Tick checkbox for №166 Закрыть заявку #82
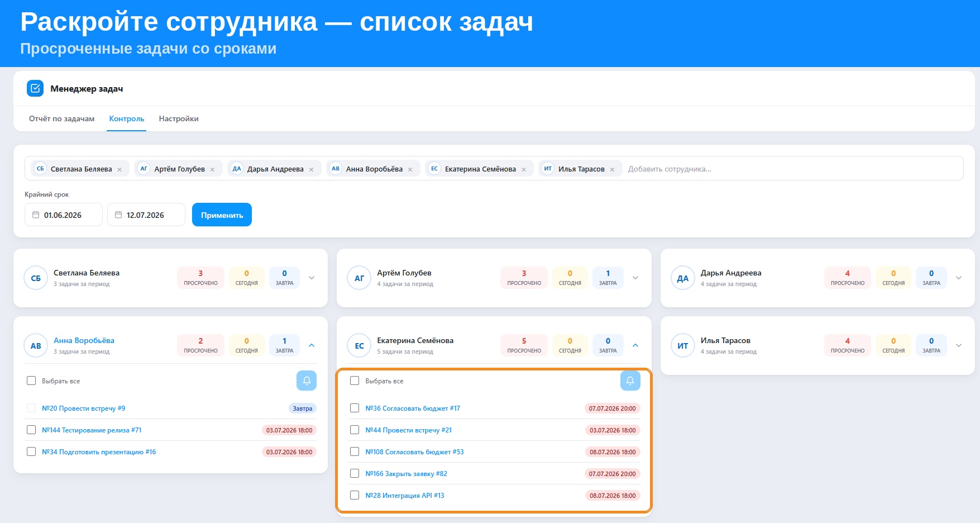 (x=355, y=473)
